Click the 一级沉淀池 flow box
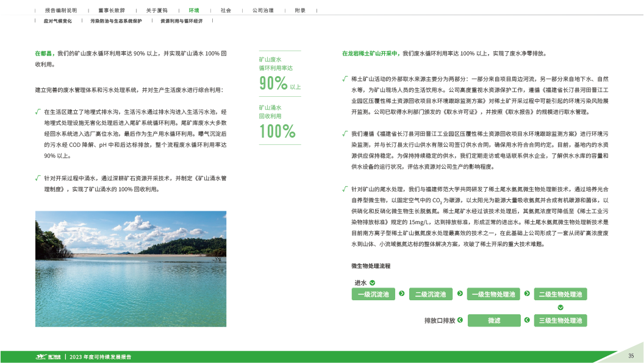The width and height of the screenshot is (644, 363). (x=373, y=294)
